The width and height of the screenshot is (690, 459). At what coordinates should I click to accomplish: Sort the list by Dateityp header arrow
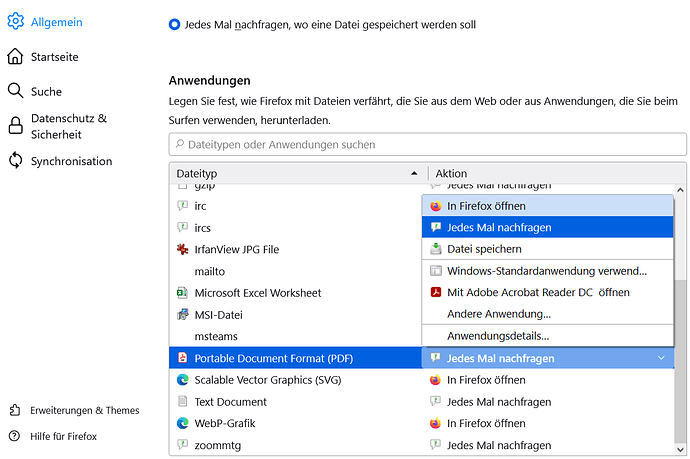[x=414, y=173]
